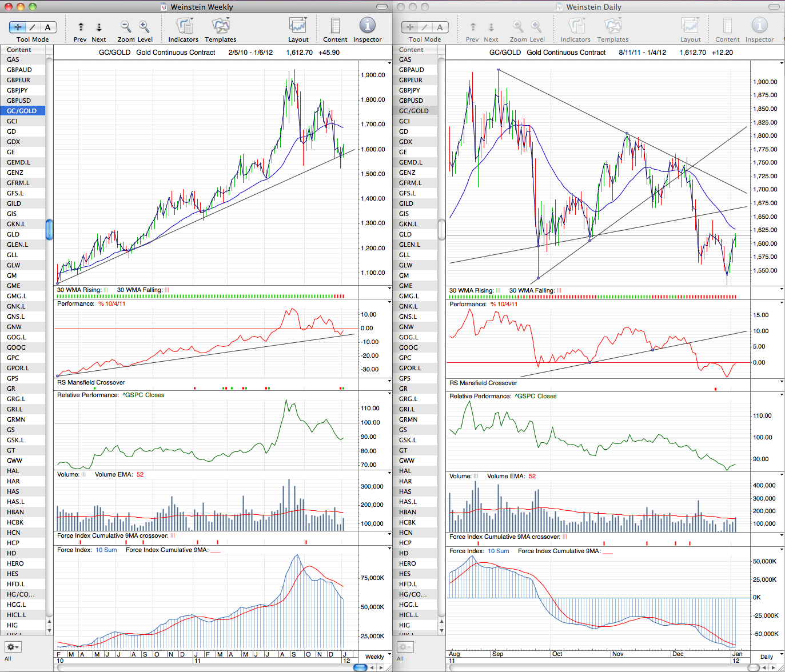Click Next arrow in Weinstein Daily toolbar

point(491,27)
